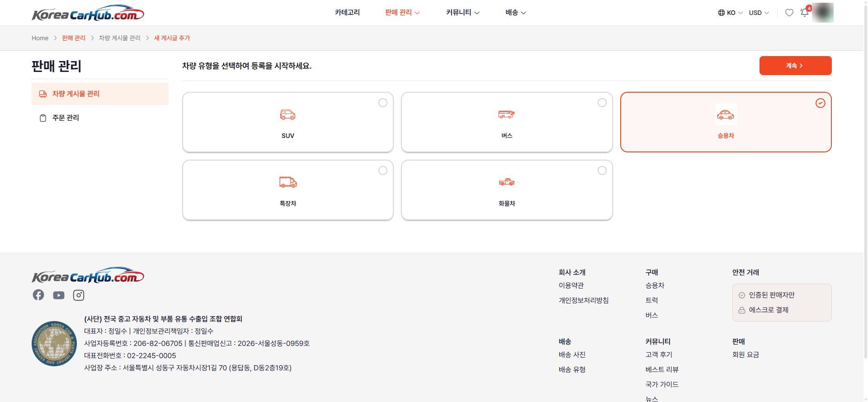This screenshot has width=868, height=402.
Task: Go to 주문 관리 in sidebar
Action: coord(100,118)
